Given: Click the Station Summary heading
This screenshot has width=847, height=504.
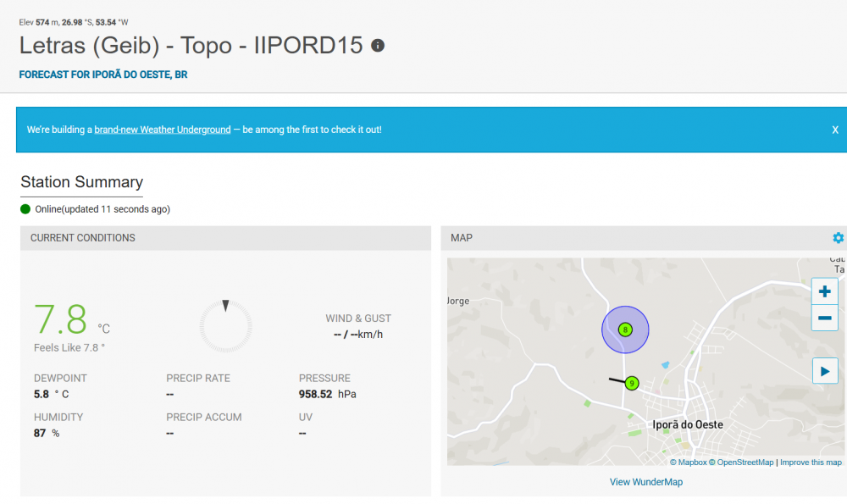Looking at the screenshot, I should (81, 182).
